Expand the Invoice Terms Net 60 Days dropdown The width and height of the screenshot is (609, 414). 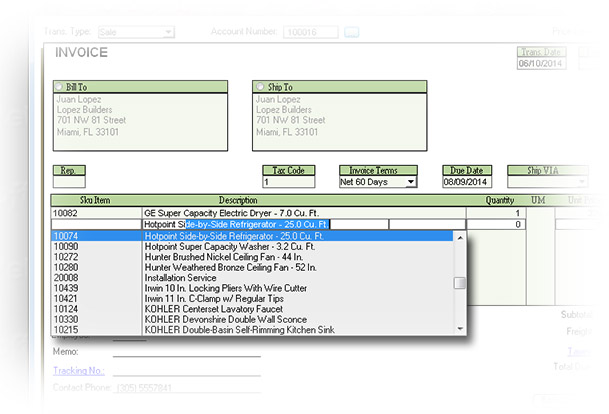(x=411, y=182)
